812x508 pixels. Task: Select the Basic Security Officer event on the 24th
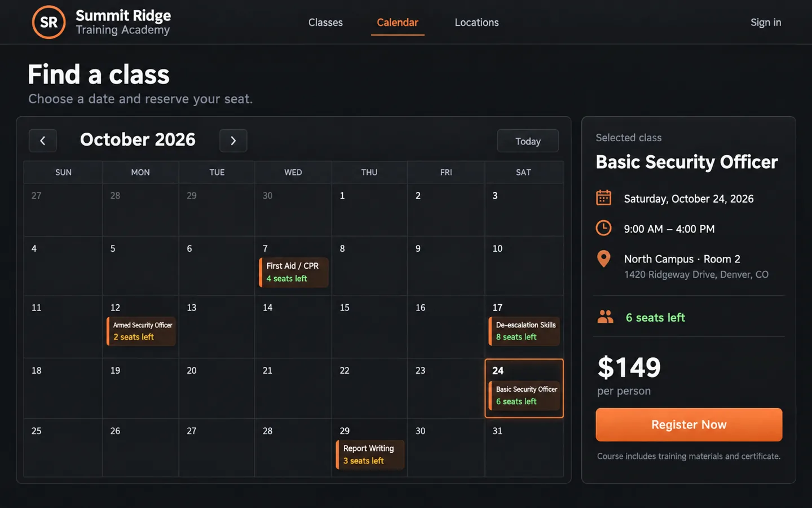[524, 395]
